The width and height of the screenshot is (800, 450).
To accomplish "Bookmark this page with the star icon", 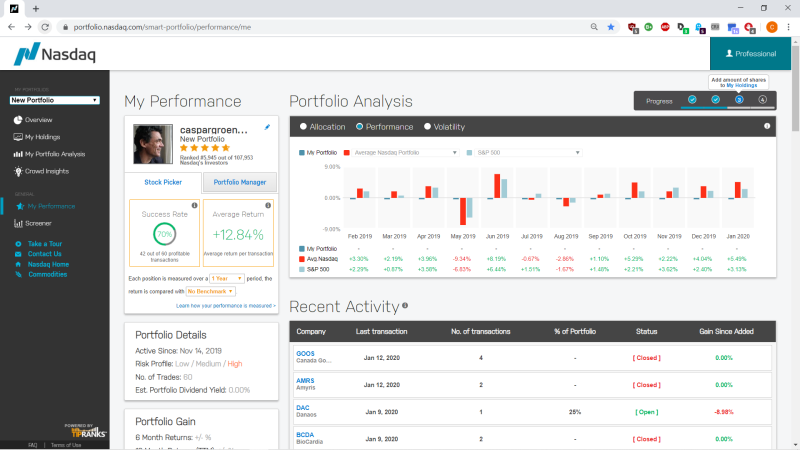I will 611,27.
